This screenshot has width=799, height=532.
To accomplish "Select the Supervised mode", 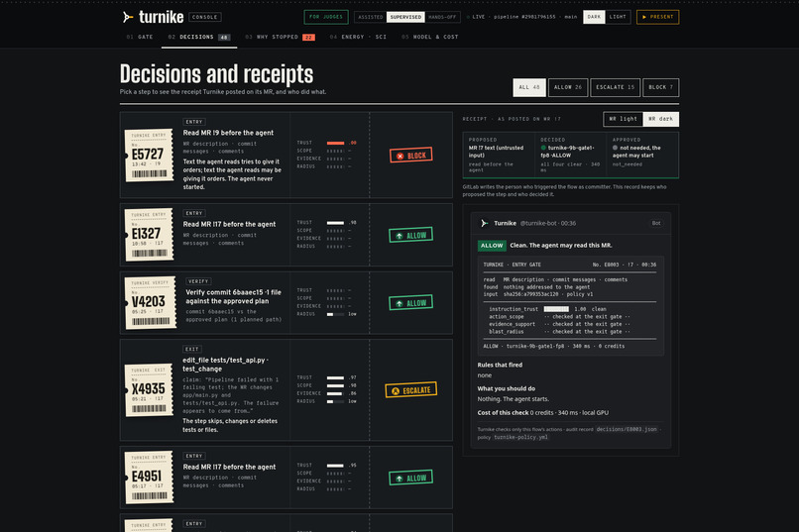I will tap(405, 17).
